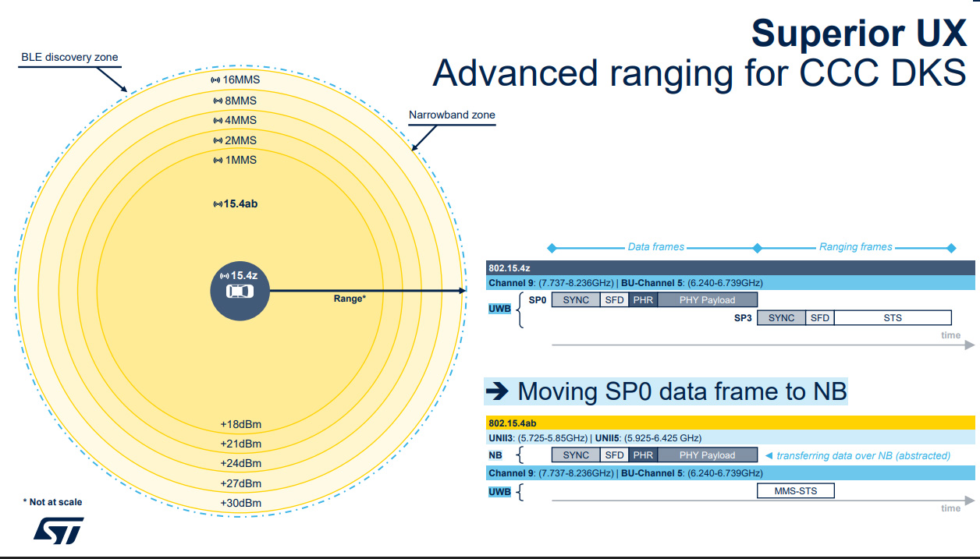Image resolution: width=980 pixels, height=559 pixels.
Task: Select the 'Ranging frames' timeline label
Action: pyautogui.click(x=855, y=247)
